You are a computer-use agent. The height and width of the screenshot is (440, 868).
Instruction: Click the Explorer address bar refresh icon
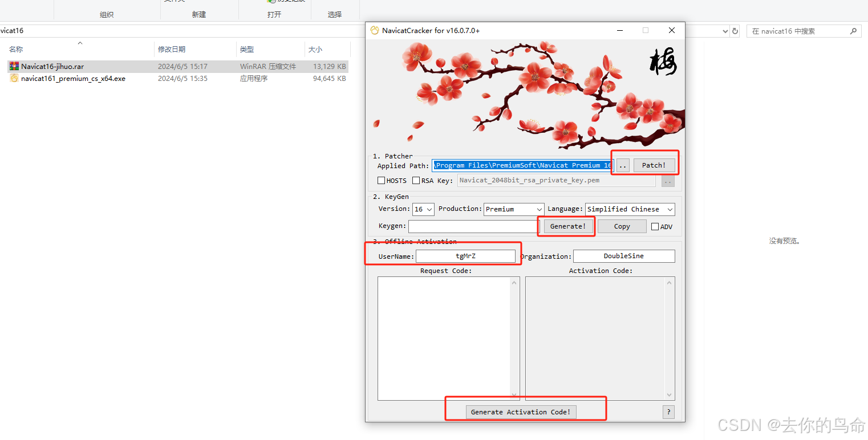click(x=735, y=31)
